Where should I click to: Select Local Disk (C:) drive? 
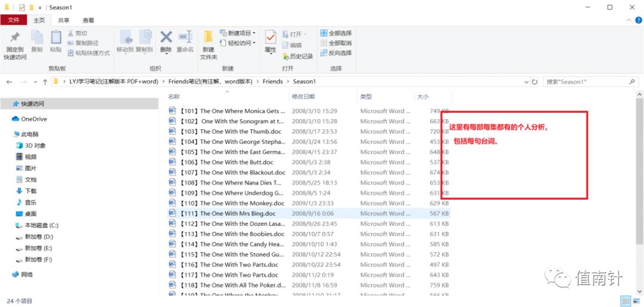click(x=37, y=225)
